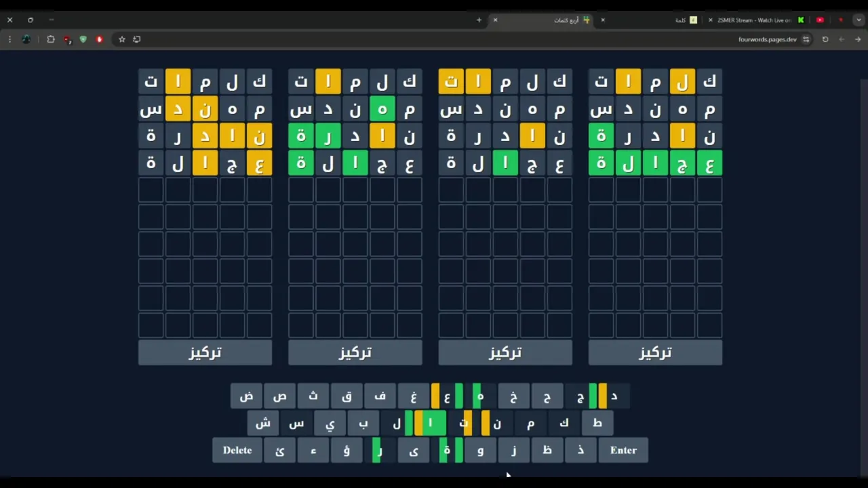Tap the خ key on the on-screen keyboard
The image size is (868, 488).
pyautogui.click(x=513, y=396)
